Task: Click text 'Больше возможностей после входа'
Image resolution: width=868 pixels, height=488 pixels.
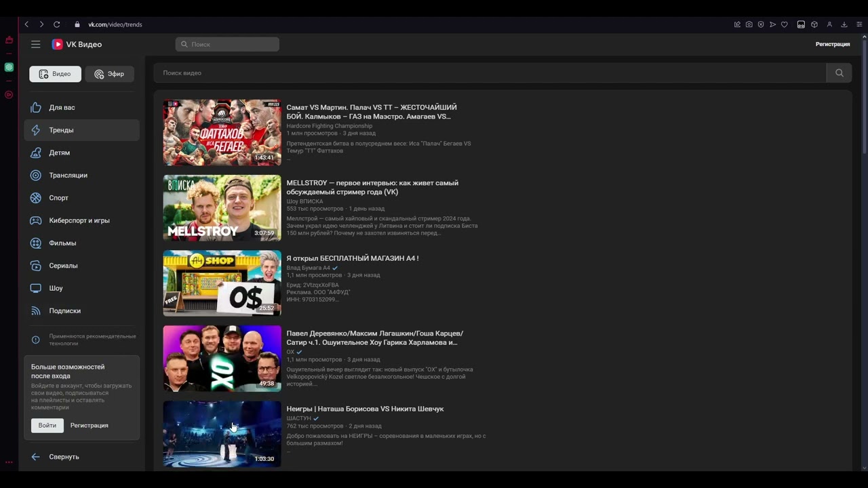Action: click(68, 371)
